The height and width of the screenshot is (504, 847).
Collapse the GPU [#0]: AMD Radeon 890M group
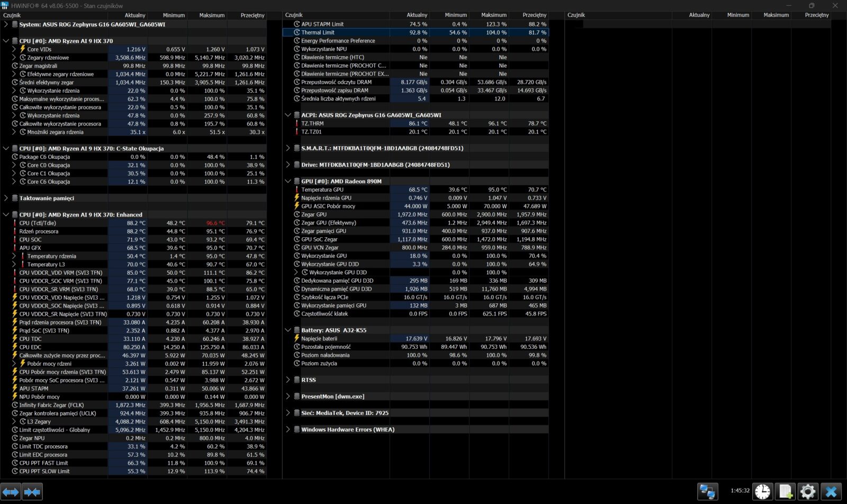[288, 181]
